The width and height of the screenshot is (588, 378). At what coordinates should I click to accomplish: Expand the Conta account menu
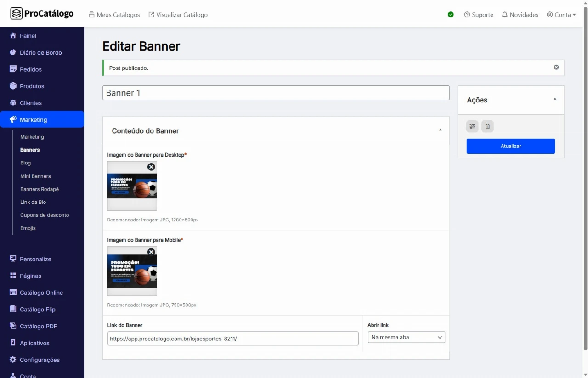click(x=561, y=15)
